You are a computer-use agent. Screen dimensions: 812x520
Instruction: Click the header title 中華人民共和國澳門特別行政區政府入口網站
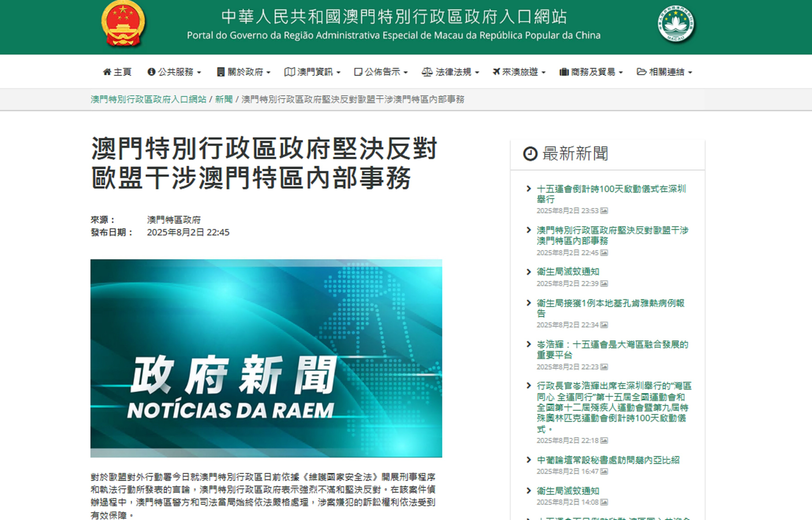click(x=394, y=17)
